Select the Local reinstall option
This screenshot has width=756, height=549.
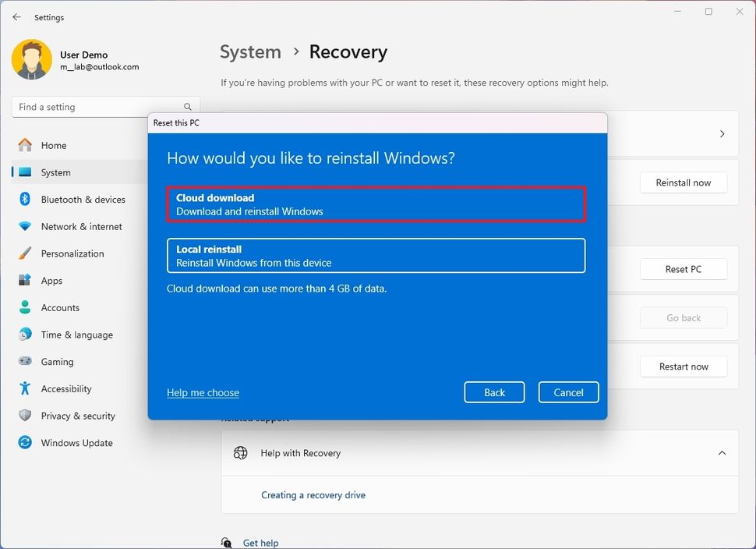tap(376, 255)
